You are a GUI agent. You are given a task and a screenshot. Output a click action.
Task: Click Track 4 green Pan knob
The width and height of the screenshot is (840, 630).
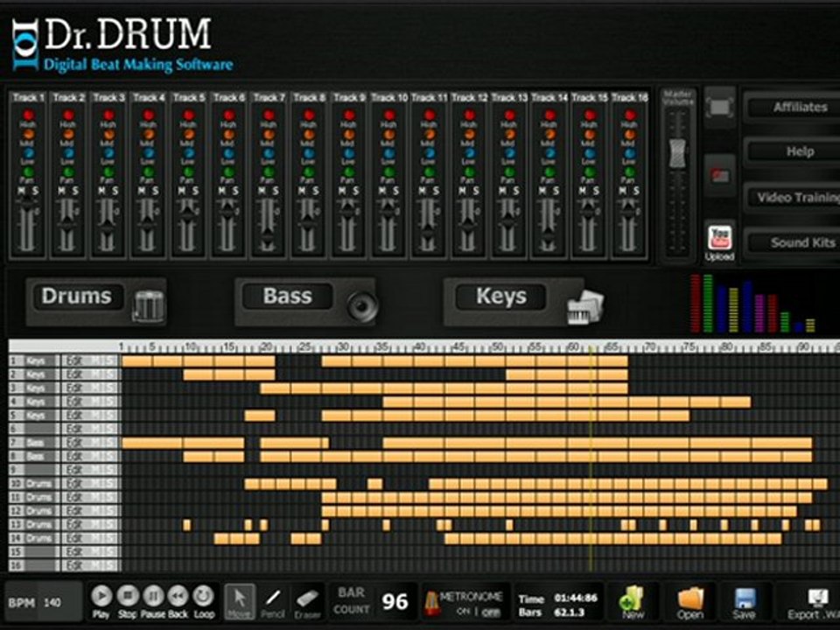click(x=149, y=172)
